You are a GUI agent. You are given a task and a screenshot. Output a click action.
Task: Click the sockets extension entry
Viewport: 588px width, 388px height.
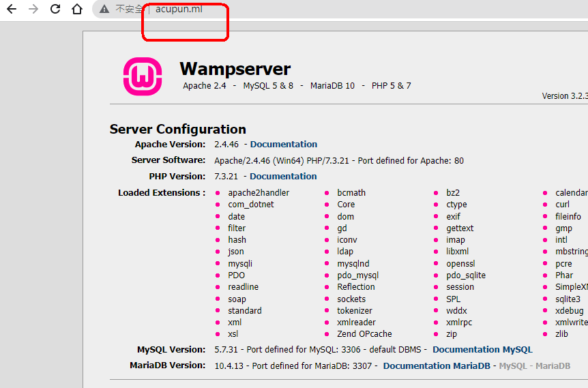351,299
